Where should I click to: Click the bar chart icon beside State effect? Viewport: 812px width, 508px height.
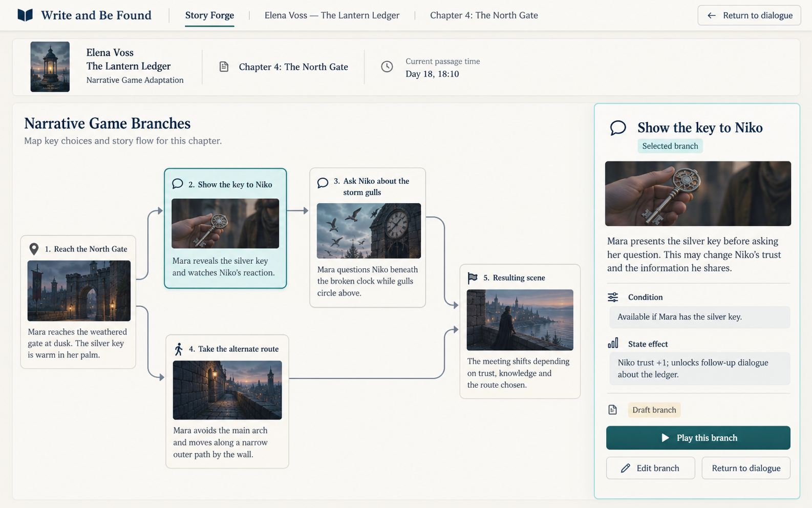coord(613,343)
